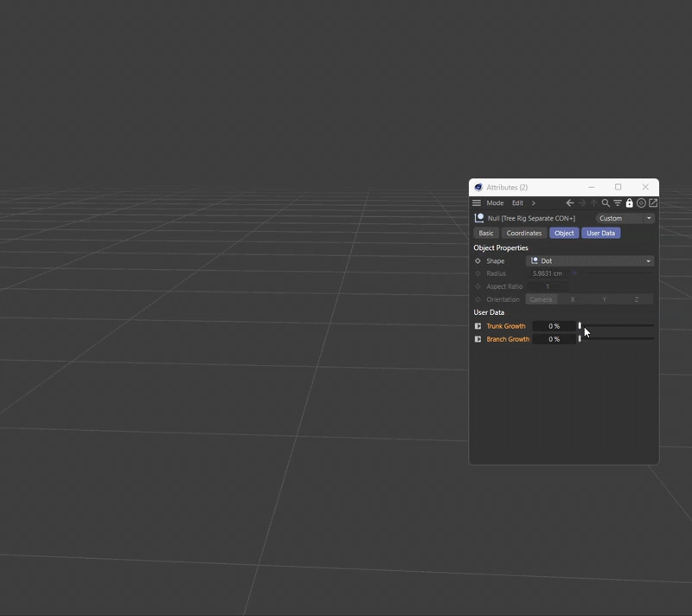Switch to the Coordinates tab
The height and width of the screenshot is (616, 692).
[x=524, y=233]
